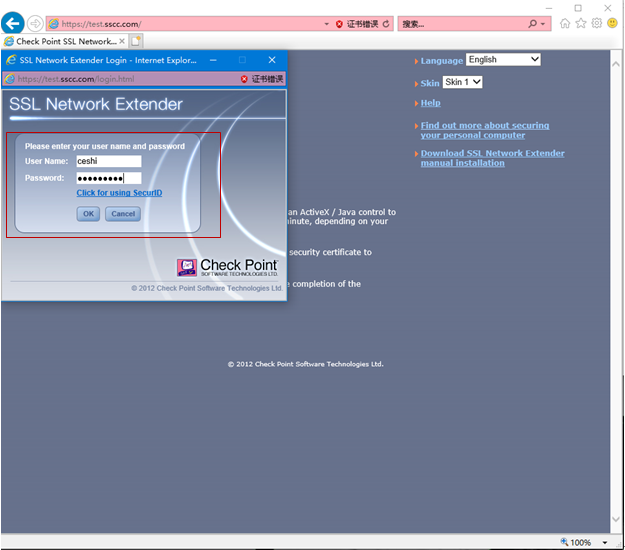
Task: Click the browser Forward arrow button
Action: (35, 24)
